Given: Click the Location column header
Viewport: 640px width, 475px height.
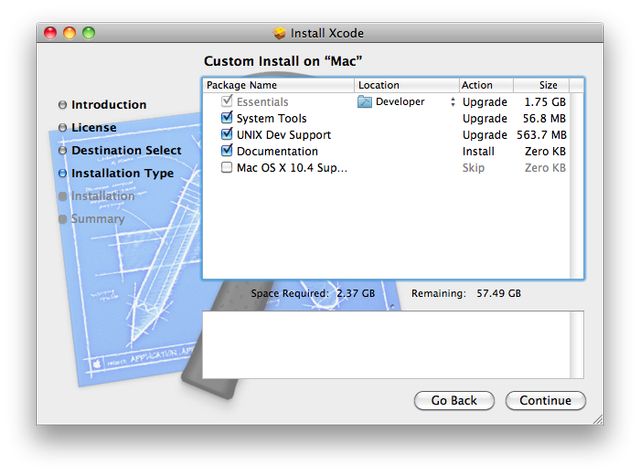Looking at the screenshot, I should [x=407, y=85].
